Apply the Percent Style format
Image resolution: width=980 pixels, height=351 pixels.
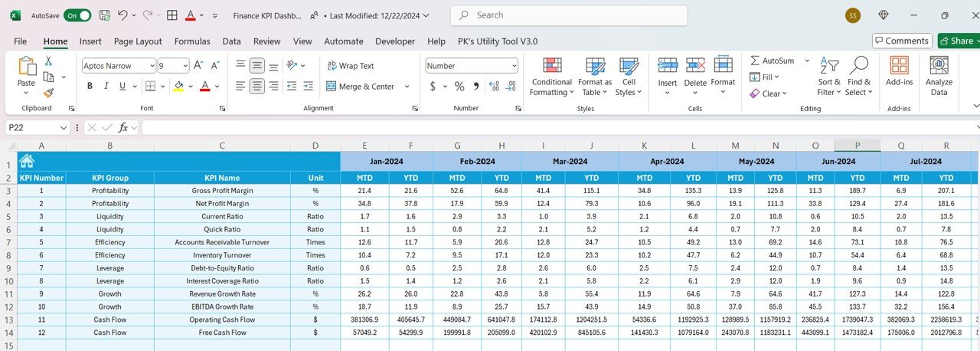click(459, 87)
